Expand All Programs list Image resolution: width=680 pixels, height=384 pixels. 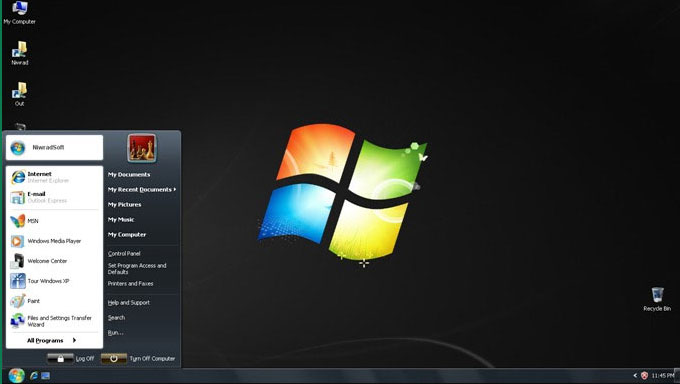click(52, 341)
